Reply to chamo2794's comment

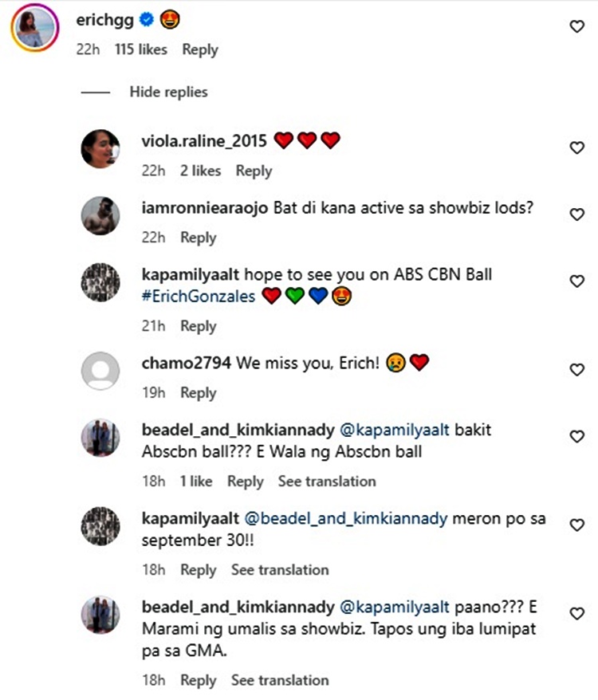199,393
